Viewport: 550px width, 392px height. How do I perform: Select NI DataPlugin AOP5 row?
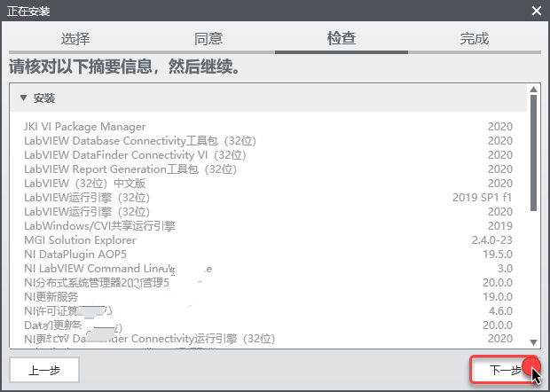[x=268, y=255]
